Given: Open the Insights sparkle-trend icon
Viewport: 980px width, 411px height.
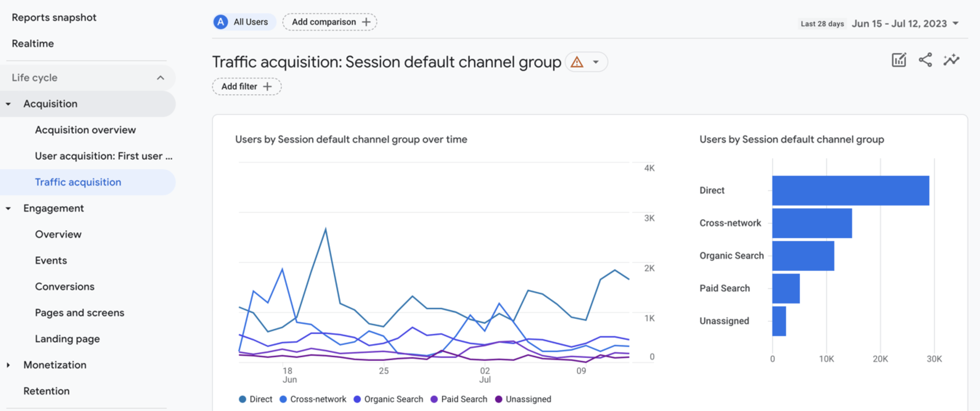Looking at the screenshot, I should (951, 60).
